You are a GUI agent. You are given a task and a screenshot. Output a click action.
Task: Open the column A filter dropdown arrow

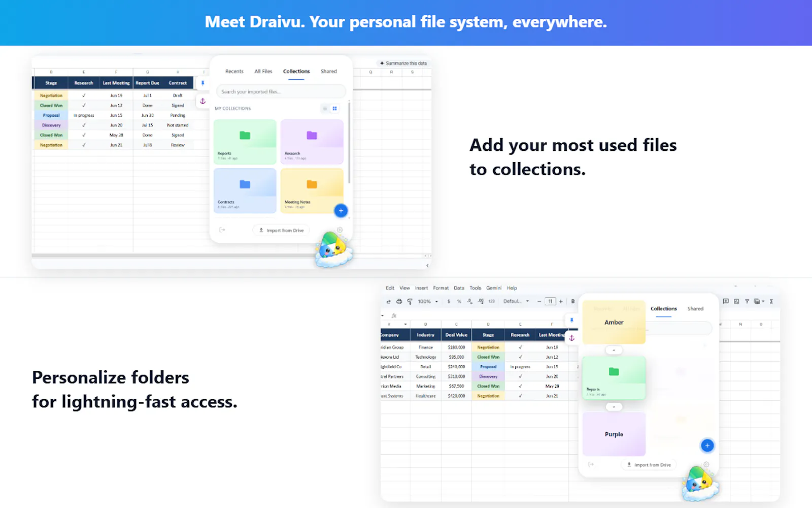(x=405, y=324)
